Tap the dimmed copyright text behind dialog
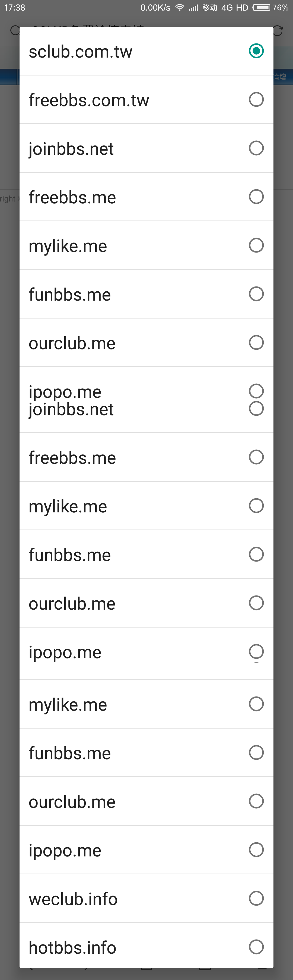 (8, 198)
